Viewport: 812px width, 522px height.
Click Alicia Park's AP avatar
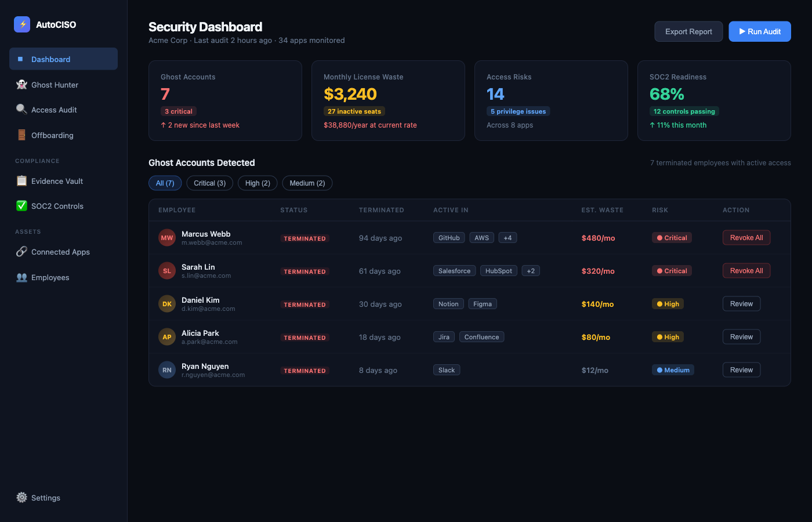[167, 337]
